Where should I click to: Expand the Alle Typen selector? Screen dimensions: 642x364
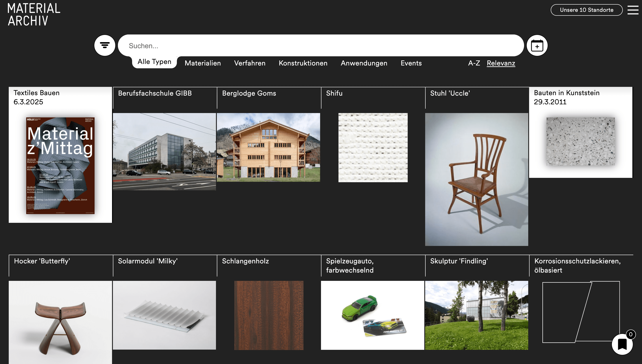click(x=154, y=62)
